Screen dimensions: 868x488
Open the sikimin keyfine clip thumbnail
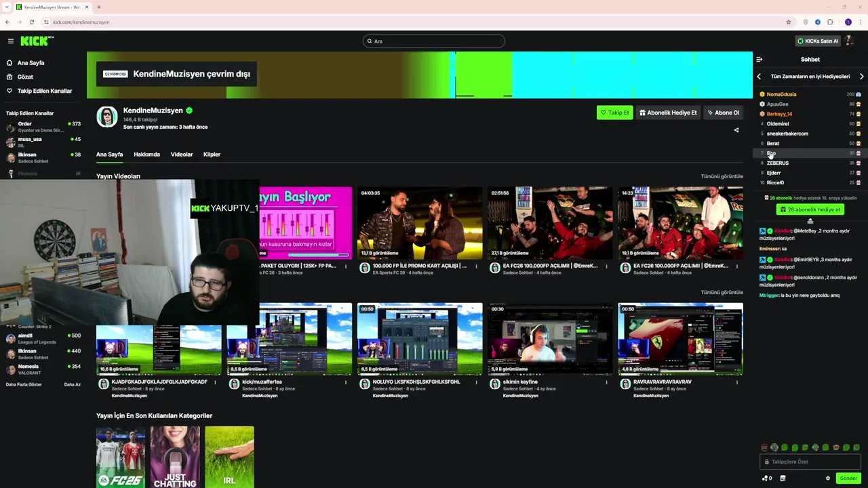pos(550,339)
